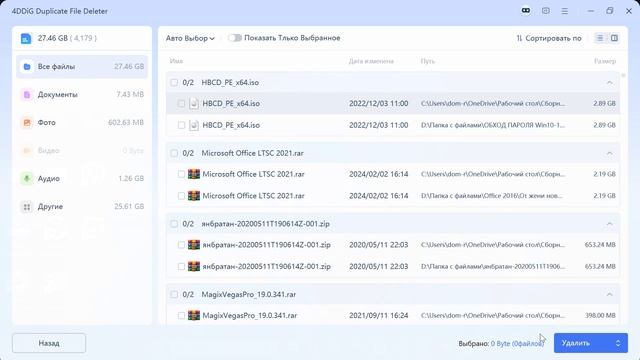The width and height of the screenshot is (640, 360).
Task: Click the Дата изменена column header
Action: (371, 61)
